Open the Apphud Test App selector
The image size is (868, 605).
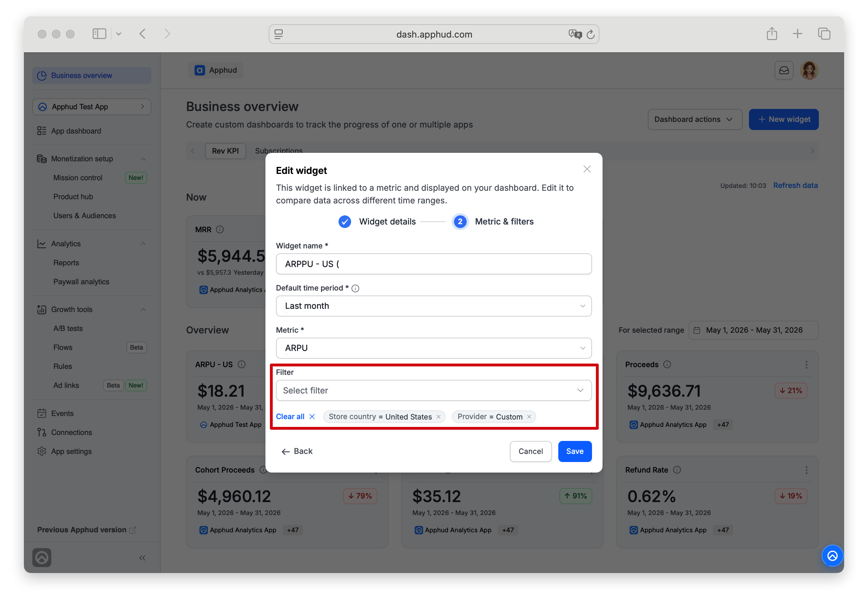(x=92, y=107)
